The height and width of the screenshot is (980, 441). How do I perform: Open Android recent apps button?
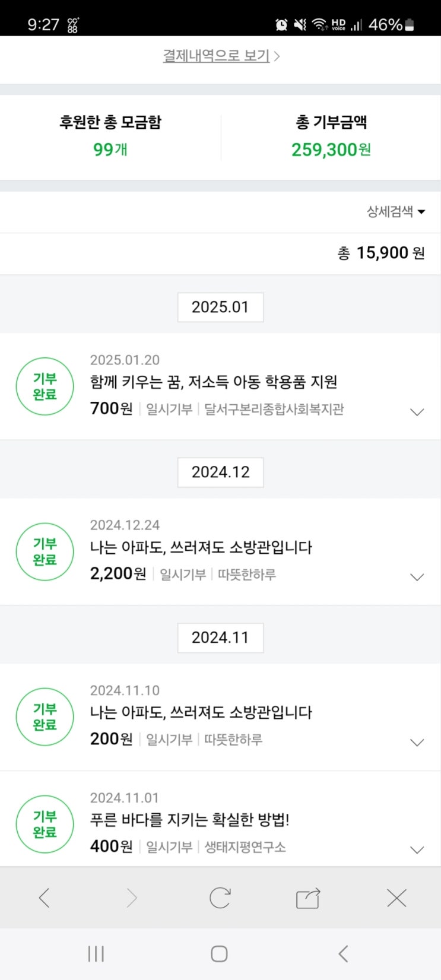(x=96, y=954)
